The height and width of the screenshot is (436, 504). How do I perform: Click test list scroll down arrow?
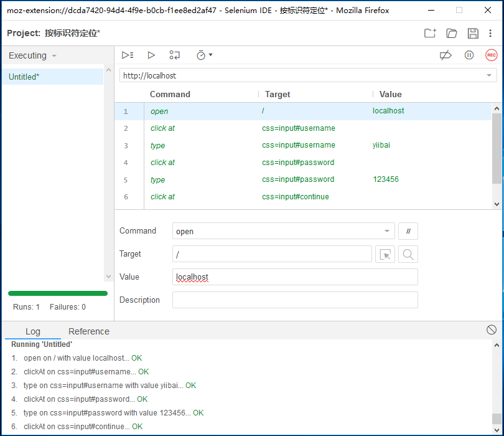[x=108, y=277]
